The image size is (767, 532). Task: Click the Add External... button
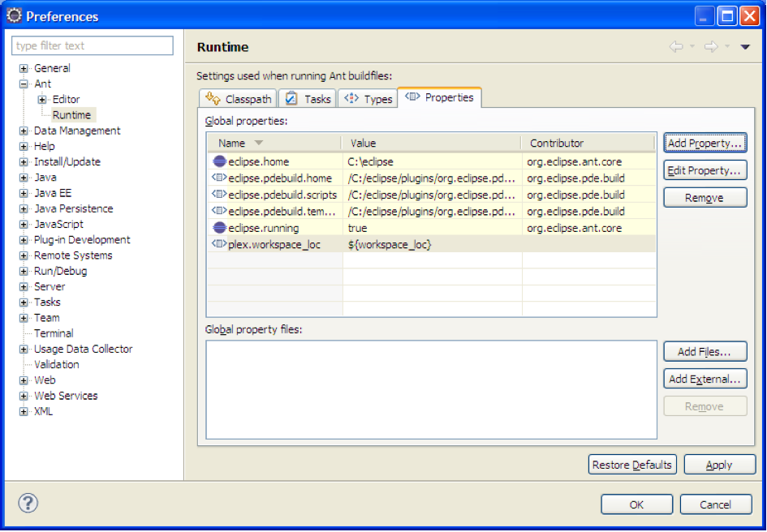click(x=705, y=379)
